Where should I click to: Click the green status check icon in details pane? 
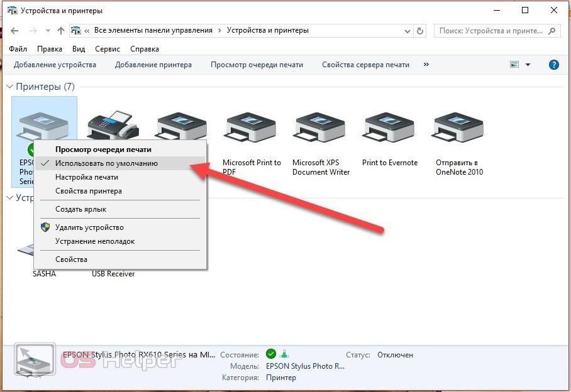[x=271, y=354]
